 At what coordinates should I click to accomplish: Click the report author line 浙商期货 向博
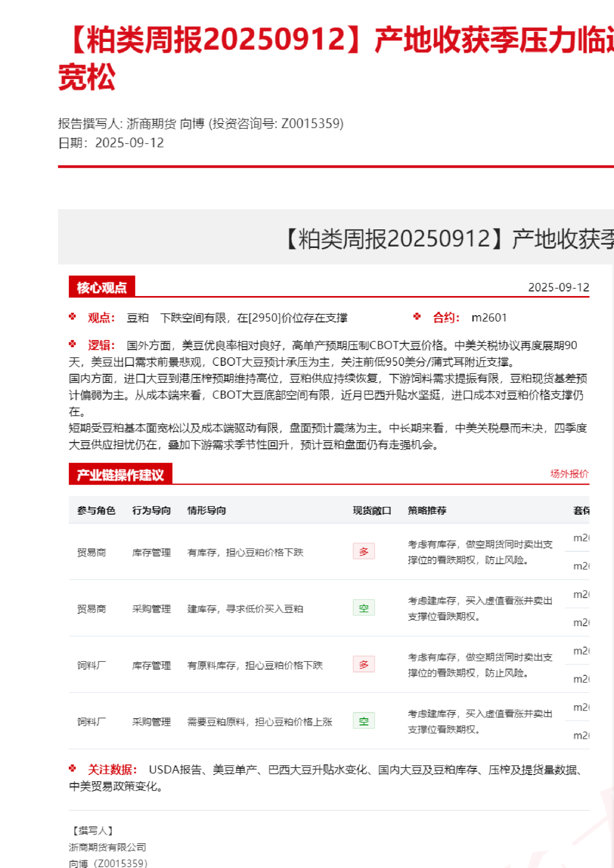tap(201, 123)
